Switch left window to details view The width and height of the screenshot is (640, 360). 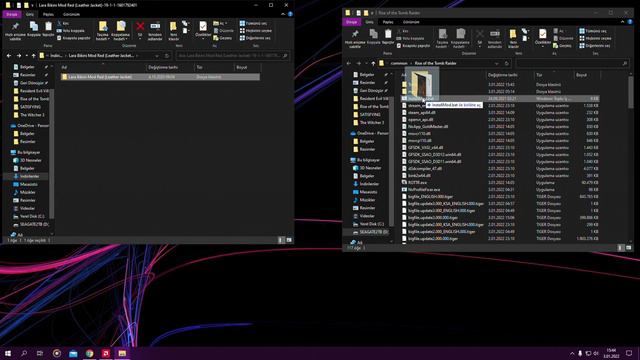coord(281,240)
